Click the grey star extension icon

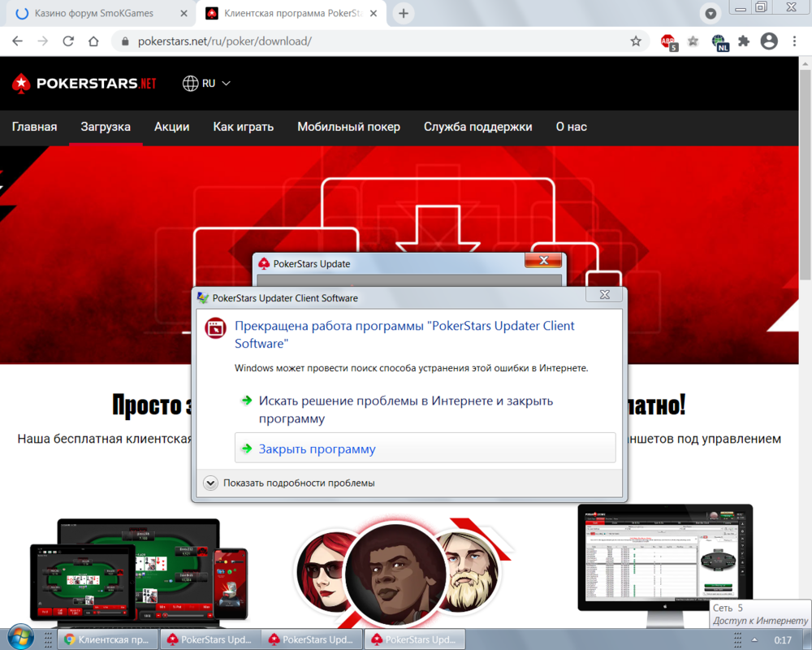click(693, 41)
